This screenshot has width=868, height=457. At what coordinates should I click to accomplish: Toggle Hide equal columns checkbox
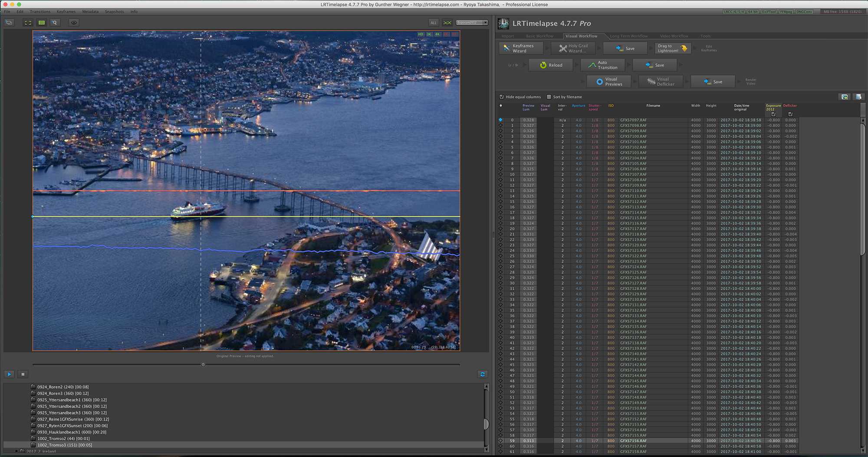tap(502, 97)
